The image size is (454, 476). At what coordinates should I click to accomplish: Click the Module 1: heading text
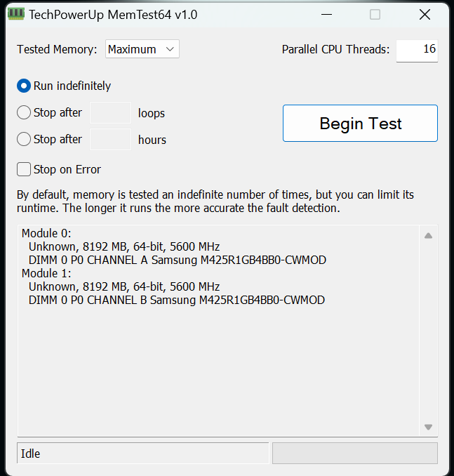pyautogui.click(x=46, y=273)
